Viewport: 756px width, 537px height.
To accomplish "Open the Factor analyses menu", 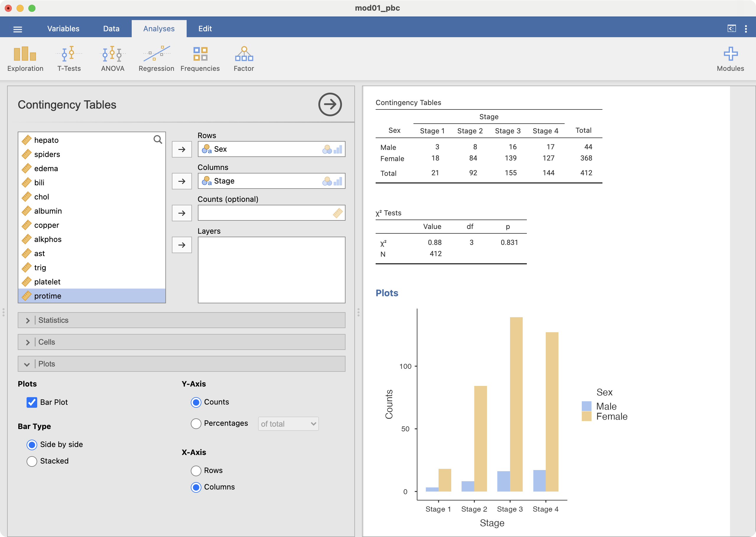I will 244,59.
